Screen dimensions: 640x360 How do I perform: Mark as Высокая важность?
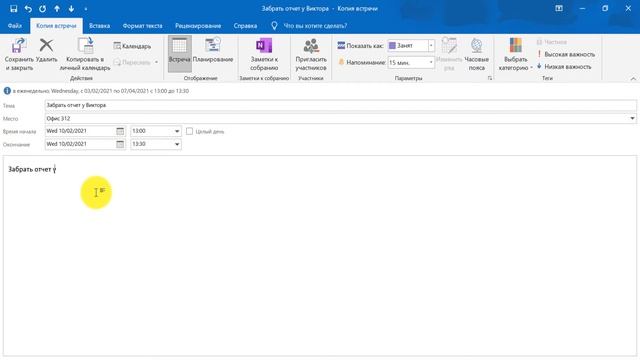[x=566, y=54]
